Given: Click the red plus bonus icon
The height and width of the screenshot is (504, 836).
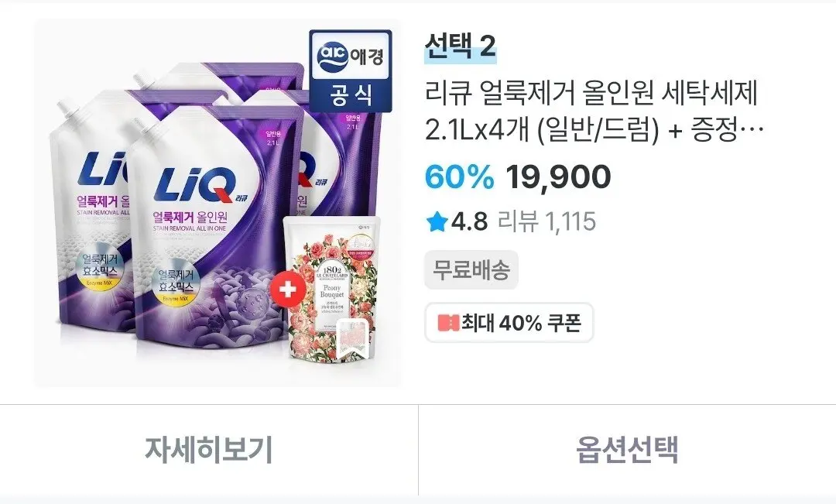Looking at the screenshot, I should [288, 290].
